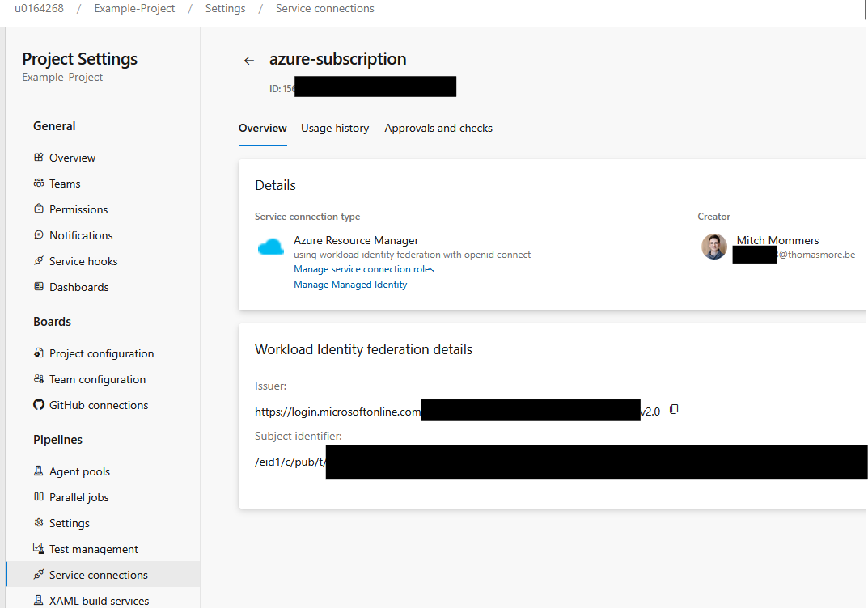Click the Project configuration icon

[x=38, y=353]
